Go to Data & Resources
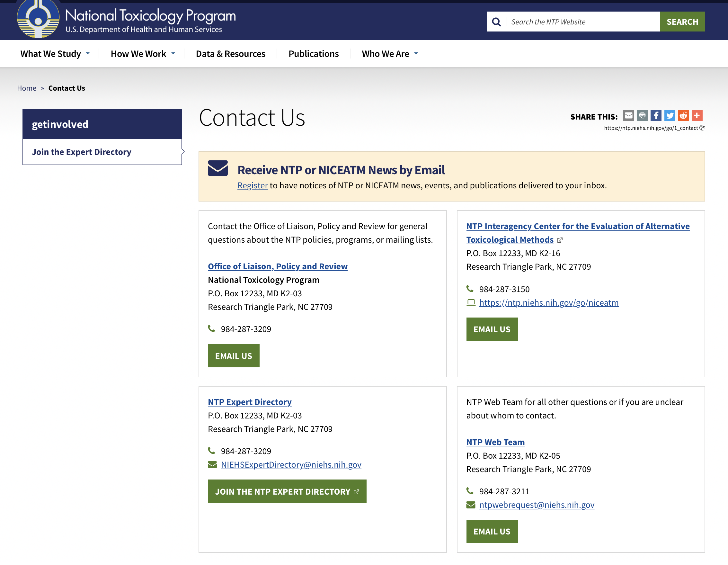Viewport: 728px width, 565px height. click(x=230, y=54)
